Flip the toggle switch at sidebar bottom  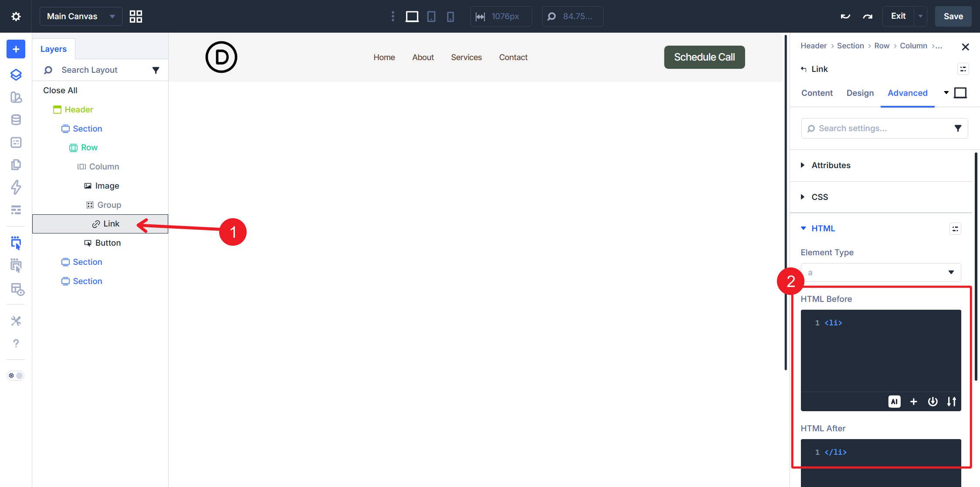(15, 375)
